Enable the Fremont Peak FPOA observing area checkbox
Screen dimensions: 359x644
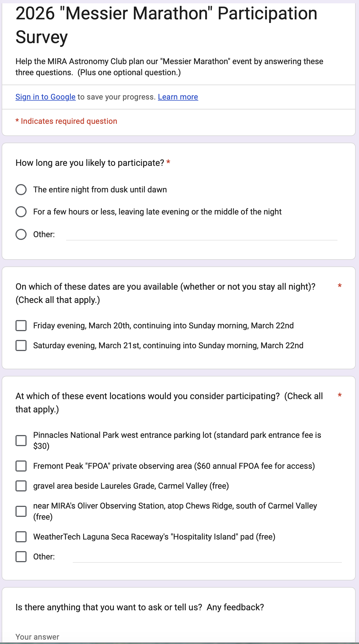coord(21,466)
